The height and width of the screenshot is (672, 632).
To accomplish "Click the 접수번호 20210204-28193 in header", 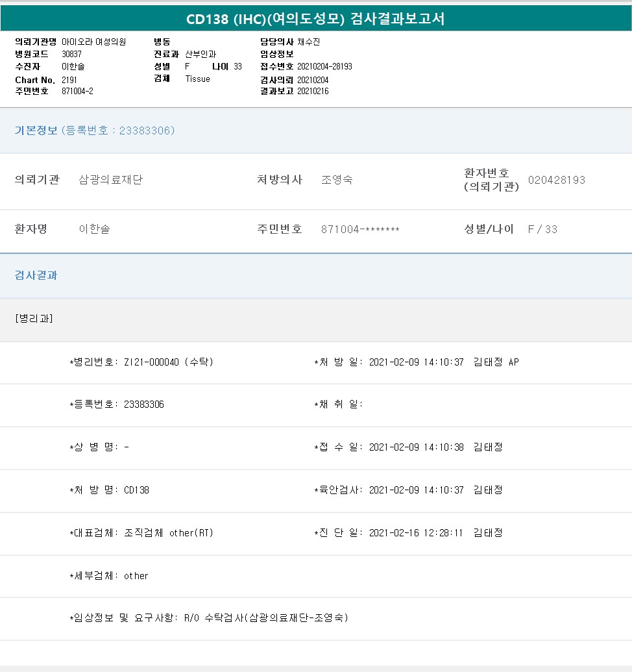I will [x=324, y=66].
